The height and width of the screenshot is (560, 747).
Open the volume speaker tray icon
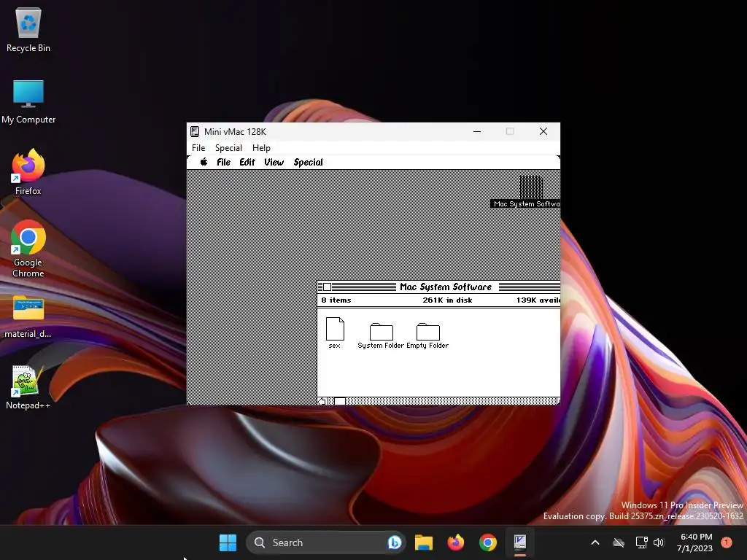[x=659, y=542]
